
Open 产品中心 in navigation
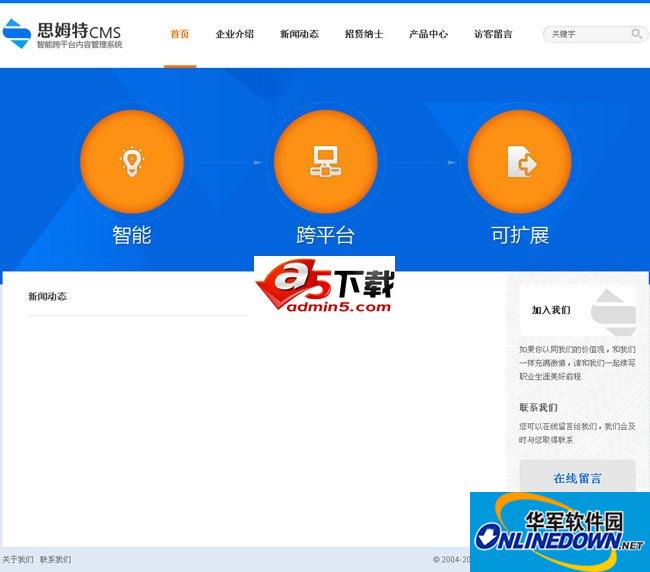tap(428, 34)
